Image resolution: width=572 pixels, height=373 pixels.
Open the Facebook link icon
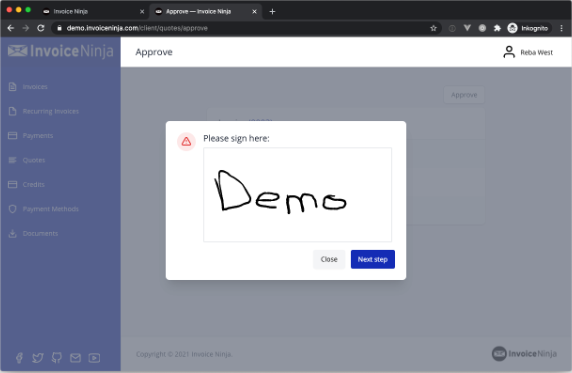pos(19,358)
